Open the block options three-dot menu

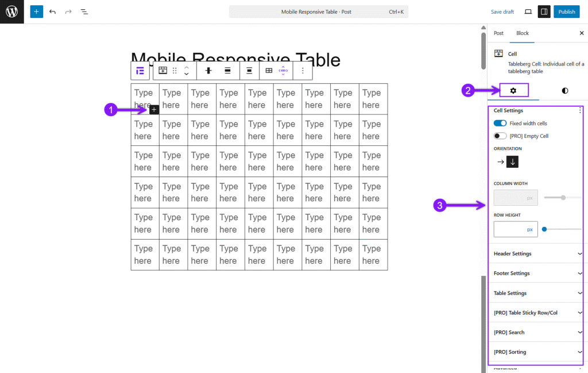(x=303, y=71)
